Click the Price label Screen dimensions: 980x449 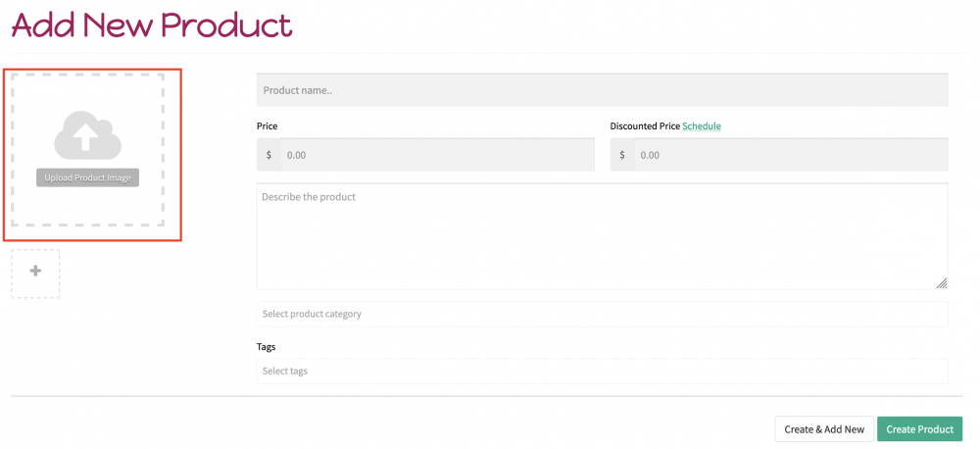click(267, 126)
